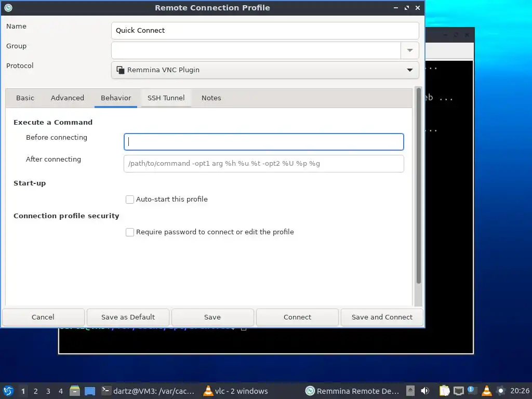Switch to workspace 1 in pager
Viewport: 532px width, 399px height.
(x=23, y=391)
